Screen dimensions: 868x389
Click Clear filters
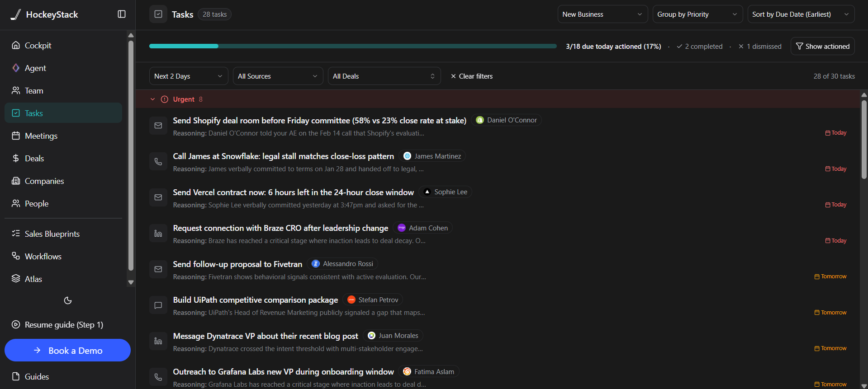pyautogui.click(x=471, y=76)
